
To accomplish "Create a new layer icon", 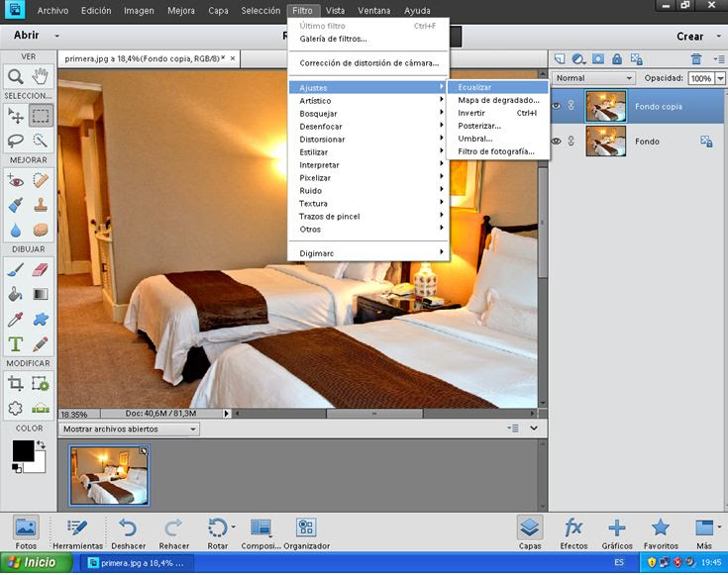I will point(560,59).
